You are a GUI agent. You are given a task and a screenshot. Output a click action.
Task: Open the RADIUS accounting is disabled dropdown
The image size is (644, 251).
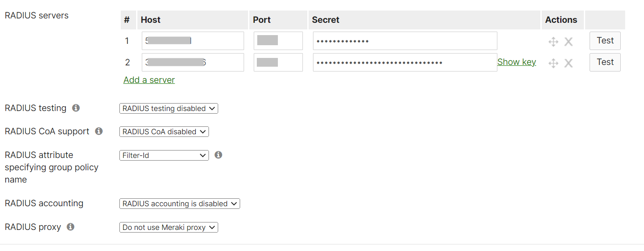(x=180, y=204)
